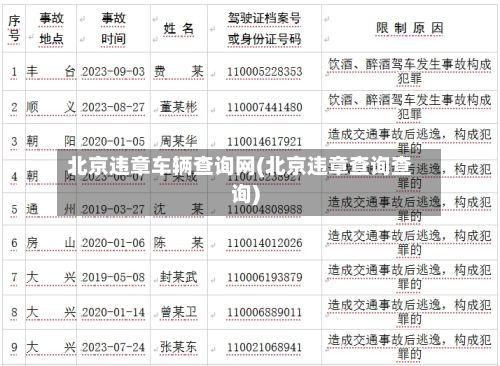The width and height of the screenshot is (500, 366).
Task: Click sequence number 9 in 张某东's row
Action: (x=14, y=347)
